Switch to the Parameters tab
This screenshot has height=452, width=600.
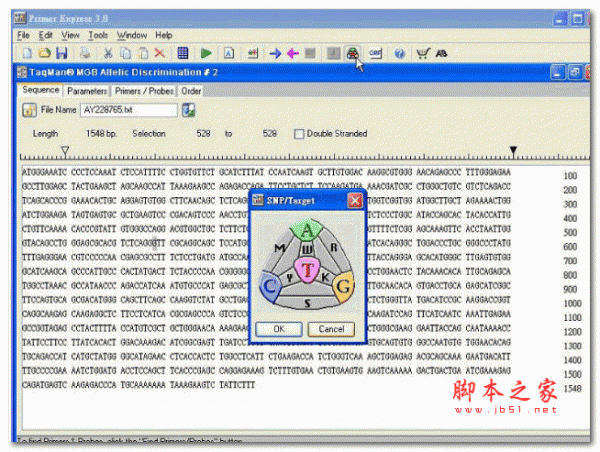pos(87,91)
